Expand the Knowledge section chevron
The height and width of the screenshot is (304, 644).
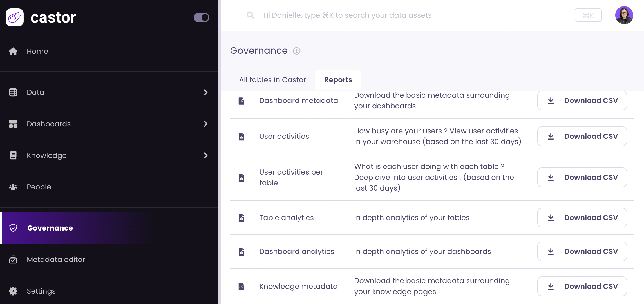click(206, 155)
